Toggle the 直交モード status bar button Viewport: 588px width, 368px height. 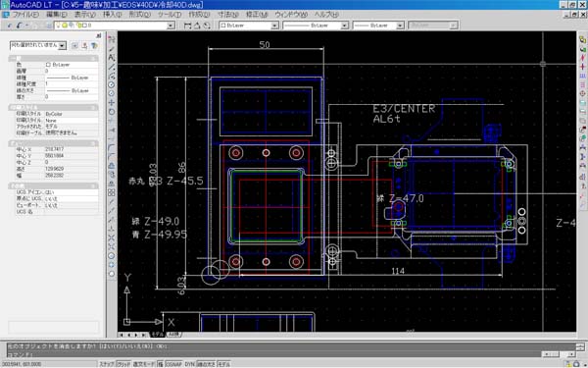pos(144,364)
